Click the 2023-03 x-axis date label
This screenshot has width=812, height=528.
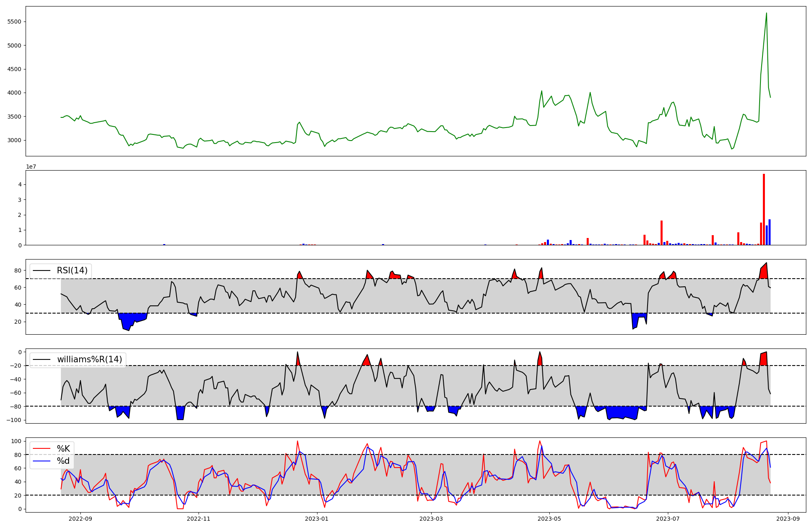tap(431, 519)
